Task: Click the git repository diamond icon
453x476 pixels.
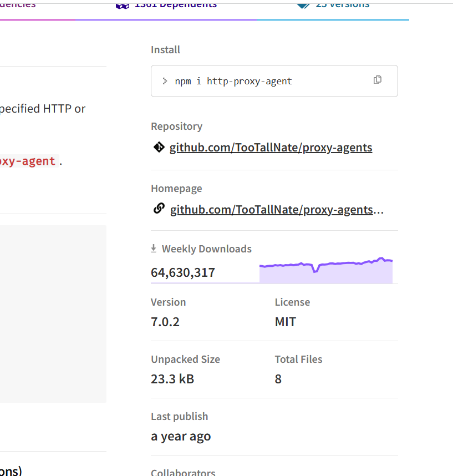Action: (x=159, y=147)
